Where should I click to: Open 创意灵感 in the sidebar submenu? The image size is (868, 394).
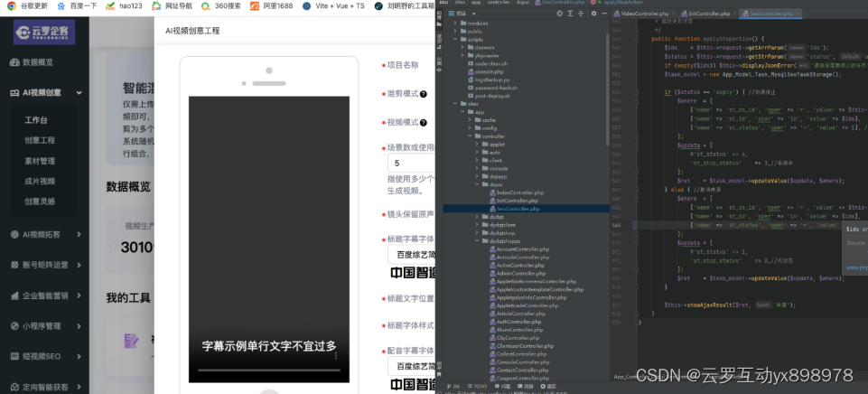click(x=40, y=202)
